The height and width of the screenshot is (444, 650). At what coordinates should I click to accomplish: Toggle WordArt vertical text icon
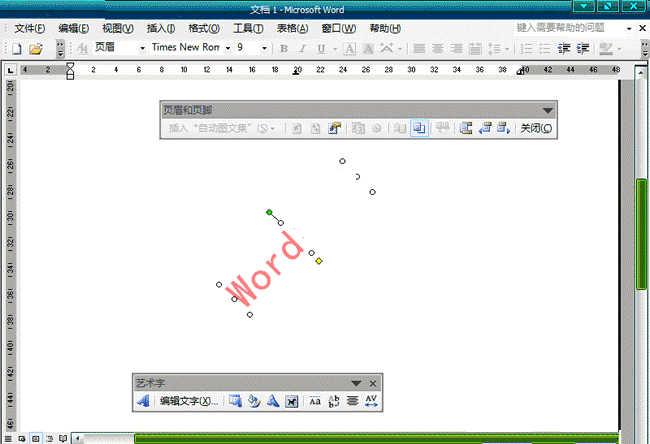tap(334, 401)
